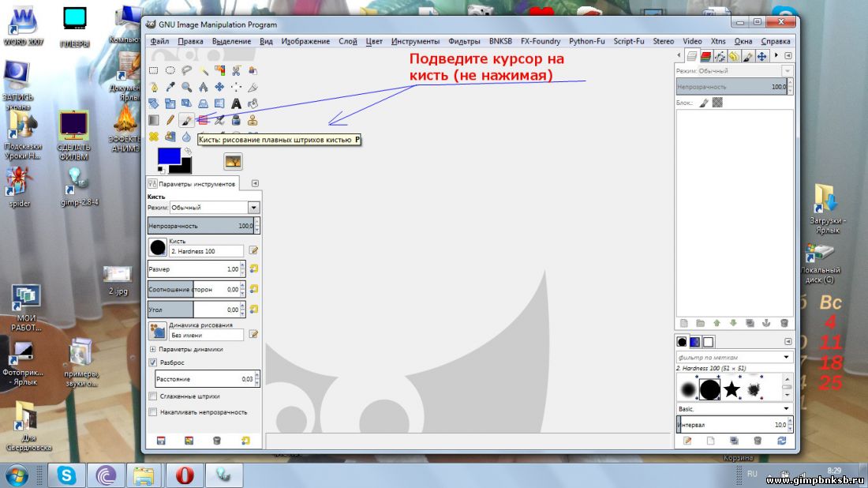The image size is (868, 488).
Task: Delete layer with the layers dock trash icon
Action: click(x=784, y=323)
